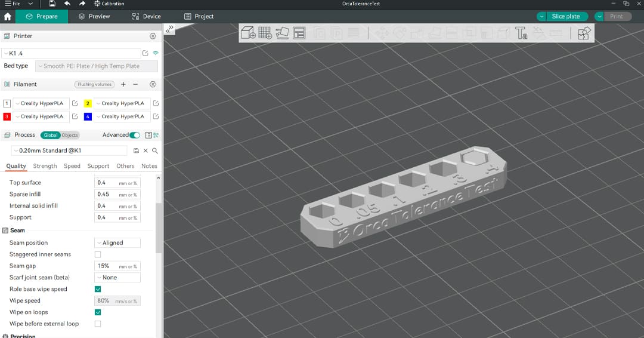Click the yellow filament 2 color swatch

point(88,104)
